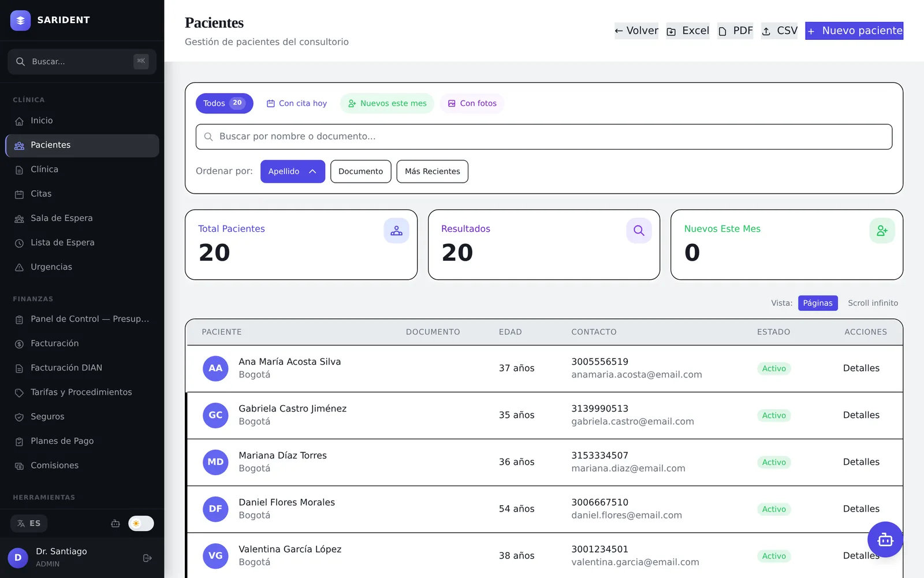Filter by Nuevos este mes
Viewport: 924px width, 578px height.
[387, 103]
